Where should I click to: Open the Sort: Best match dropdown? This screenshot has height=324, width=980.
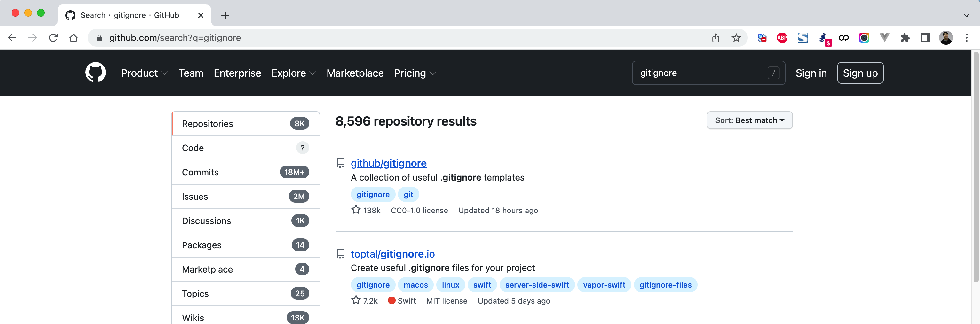(x=749, y=120)
